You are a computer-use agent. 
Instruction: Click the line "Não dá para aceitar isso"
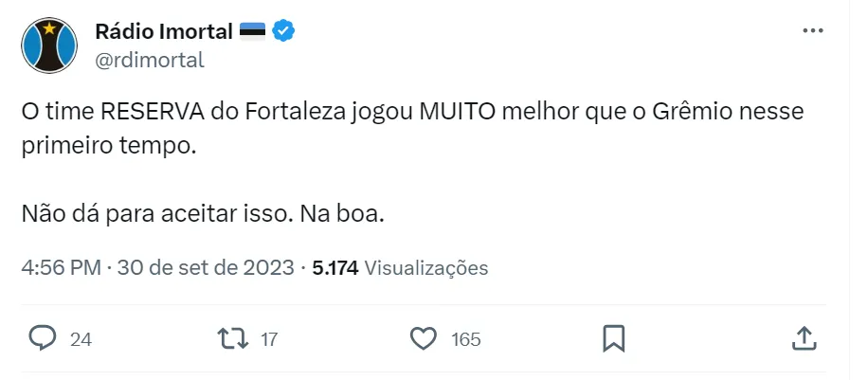click(x=203, y=213)
